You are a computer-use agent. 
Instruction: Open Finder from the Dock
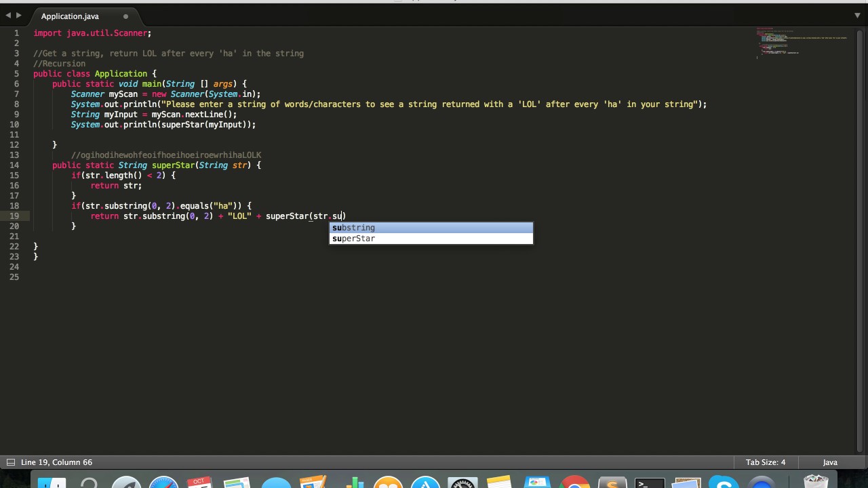pyautogui.click(x=52, y=483)
